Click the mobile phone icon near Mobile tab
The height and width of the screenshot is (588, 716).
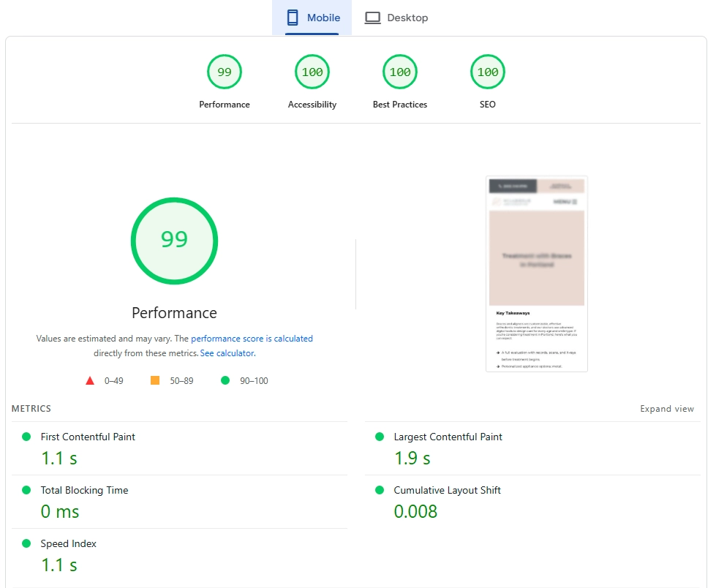pos(294,17)
